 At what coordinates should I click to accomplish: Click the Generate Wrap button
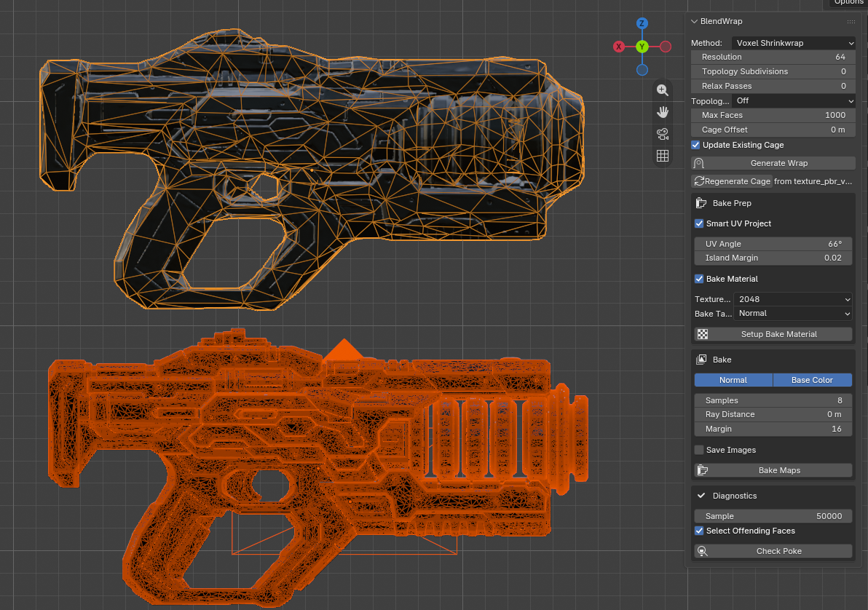pyautogui.click(x=773, y=163)
